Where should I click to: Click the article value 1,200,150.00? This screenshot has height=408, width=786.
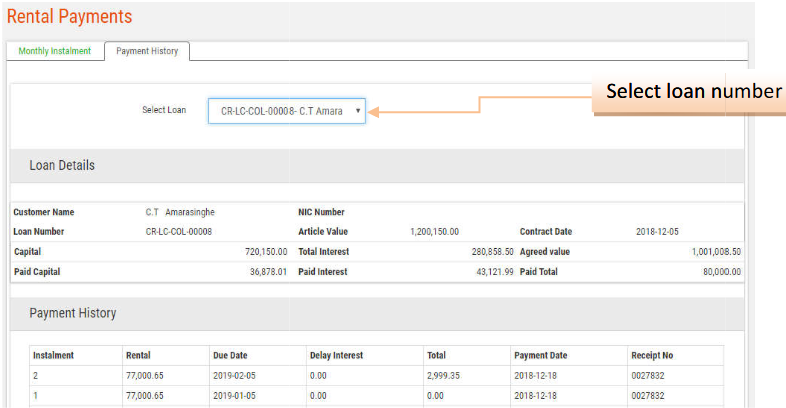434,232
